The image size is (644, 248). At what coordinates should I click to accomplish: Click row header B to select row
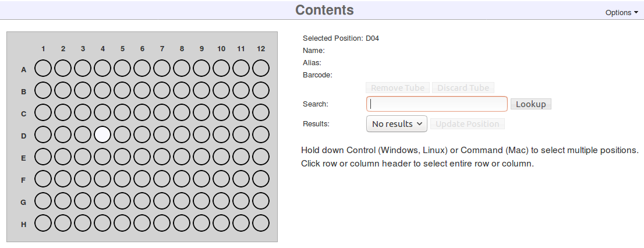(x=24, y=91)
